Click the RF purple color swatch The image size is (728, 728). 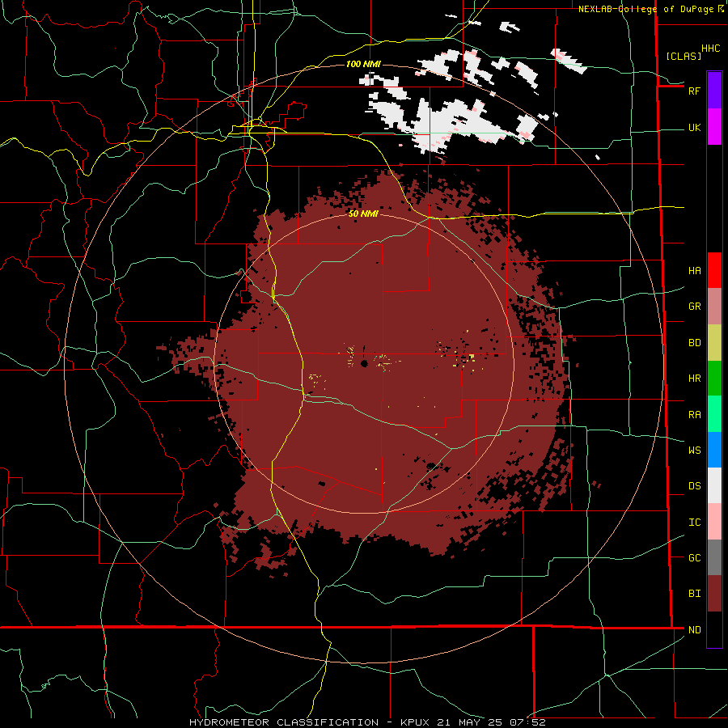(714, 91)
